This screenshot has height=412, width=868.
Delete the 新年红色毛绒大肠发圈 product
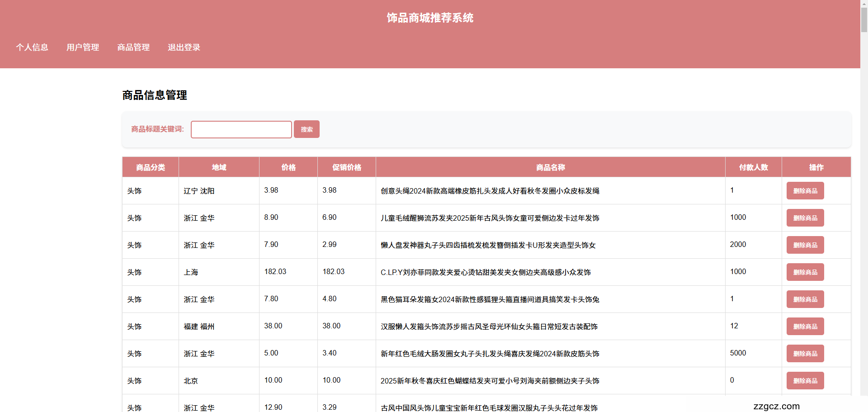(805, 353)
